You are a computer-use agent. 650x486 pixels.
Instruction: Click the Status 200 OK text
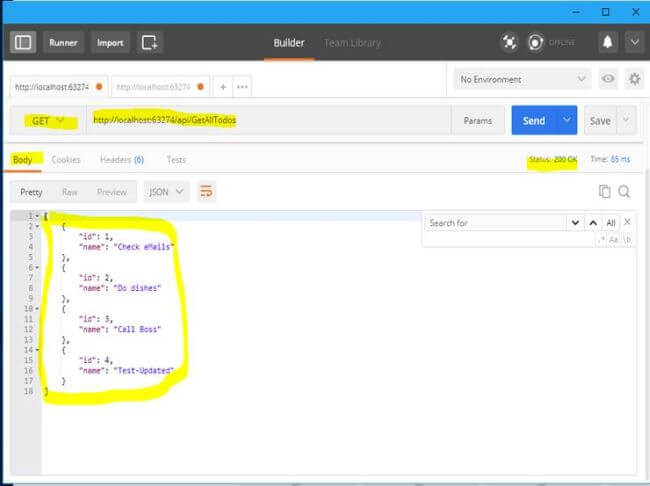pyautogui.click(x=553, y=160)
